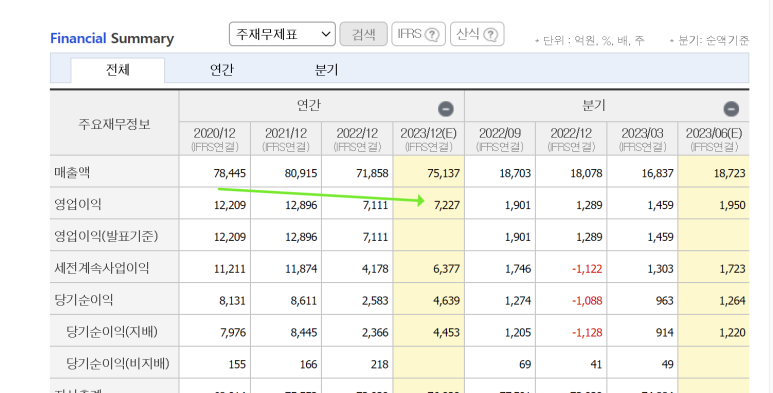Select the 80,915 revenue value
Viewport: 773px width, 393px height.
[x=301, y=173]
